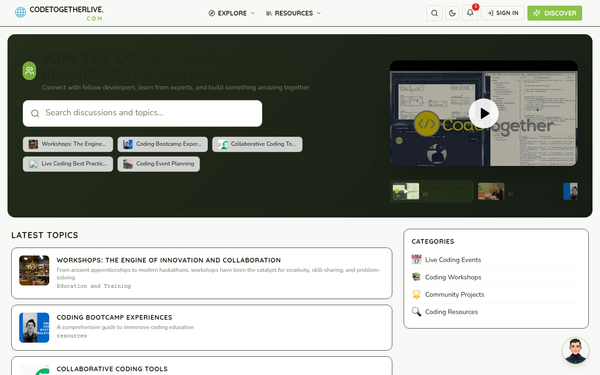Click the Coding Bootcamp topic thumbnail

tap(34, 328)
